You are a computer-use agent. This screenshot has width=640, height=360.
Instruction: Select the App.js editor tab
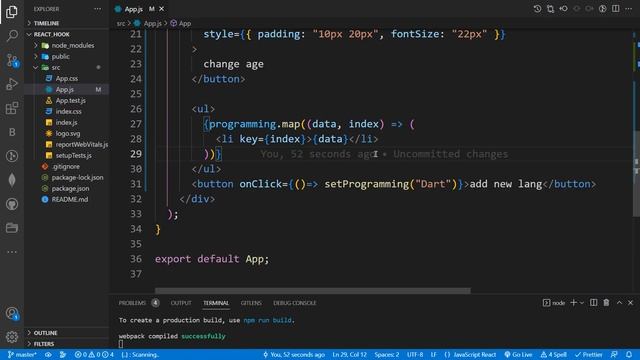[x=134, y=9]
